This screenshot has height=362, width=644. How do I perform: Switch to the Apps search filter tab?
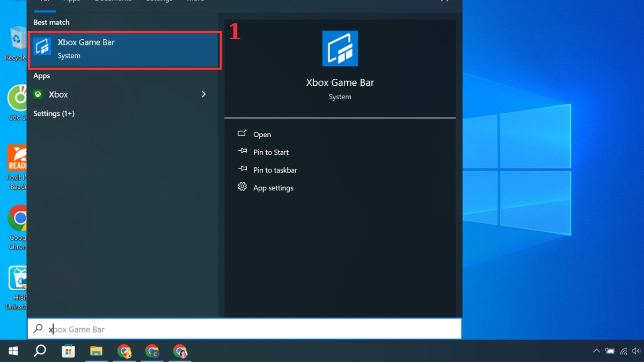tap(71, 2)
